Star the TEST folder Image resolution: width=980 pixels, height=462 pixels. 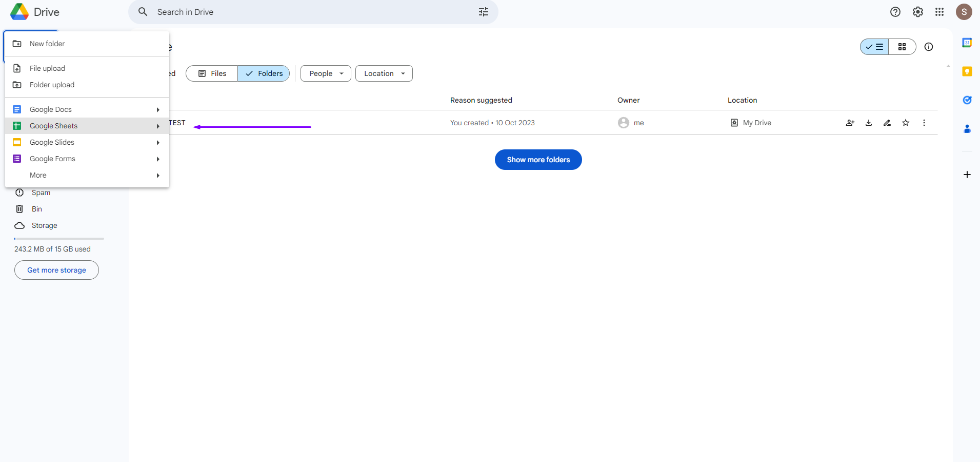click(906, 123)
